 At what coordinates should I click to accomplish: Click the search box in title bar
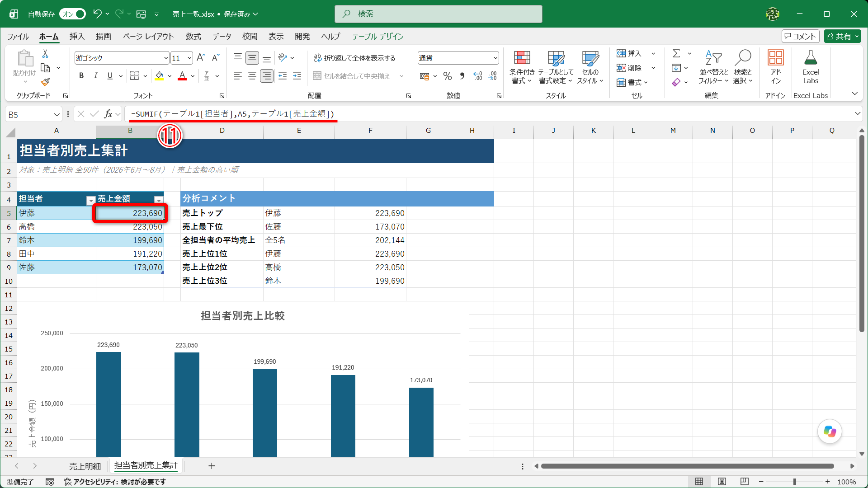pyautogui.click(x=438, y=14)
